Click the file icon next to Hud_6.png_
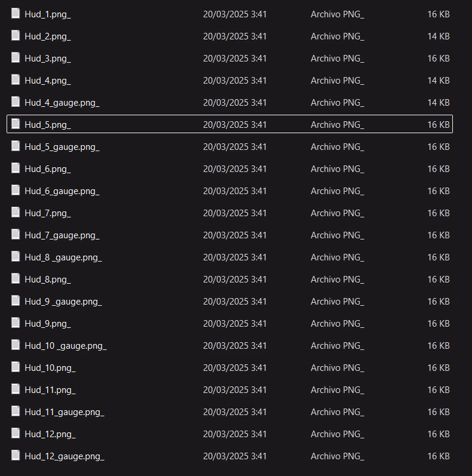This screenshot has width=472, height=476. (x=16, y=168)
